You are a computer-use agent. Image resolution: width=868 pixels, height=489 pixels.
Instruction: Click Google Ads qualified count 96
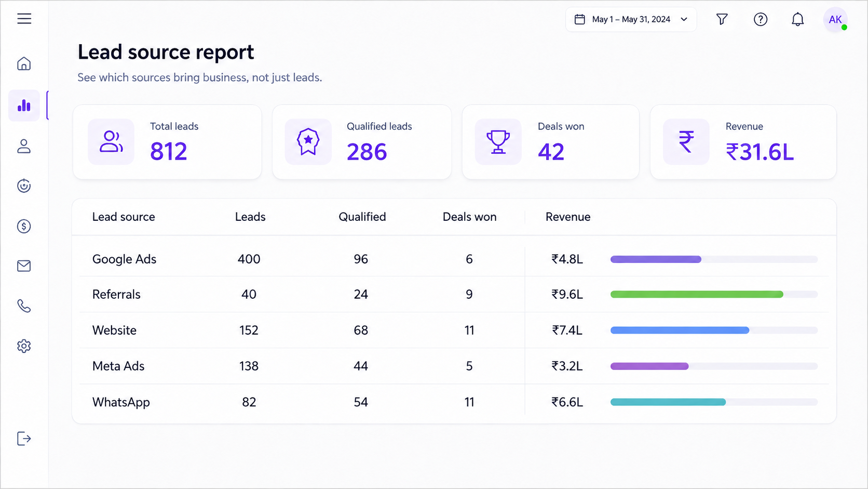click(x=361, y=259)
